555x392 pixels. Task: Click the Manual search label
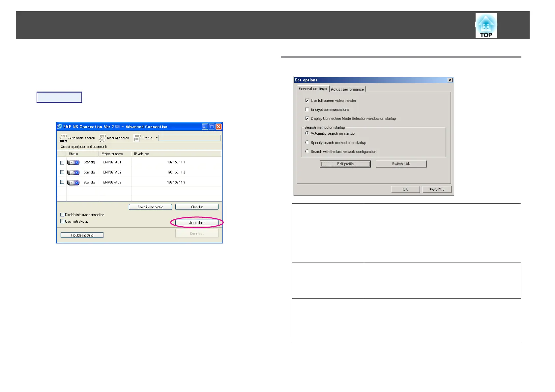(x=118, y=138)
